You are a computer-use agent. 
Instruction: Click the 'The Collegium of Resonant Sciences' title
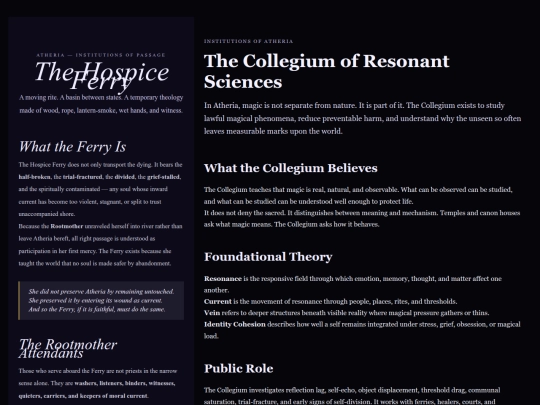[326, 71]
